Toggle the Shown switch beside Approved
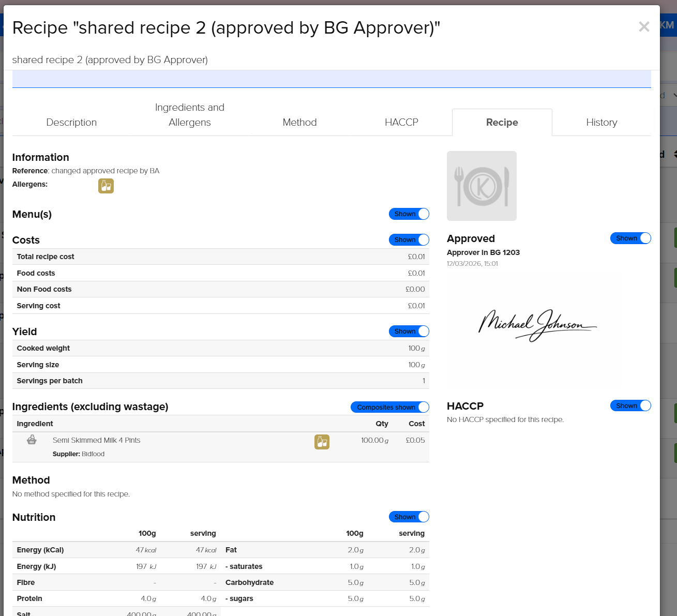The width and height of the screenshot is (677, 616). click(x=630, y=238)
